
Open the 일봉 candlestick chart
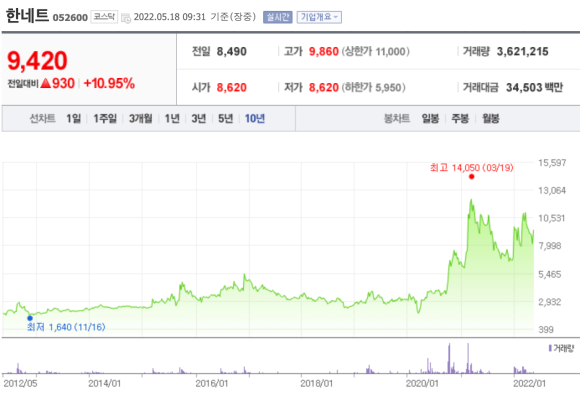point(430,119)
